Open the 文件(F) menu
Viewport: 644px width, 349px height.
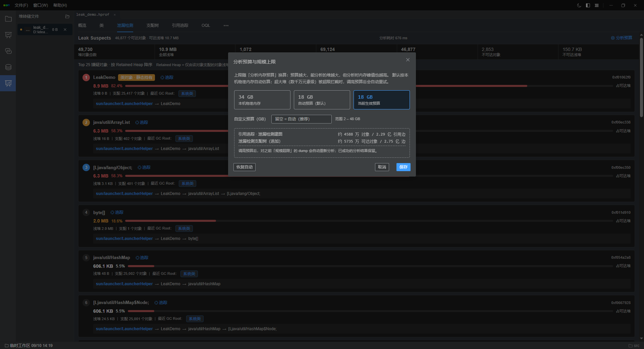tap(21, 5)
